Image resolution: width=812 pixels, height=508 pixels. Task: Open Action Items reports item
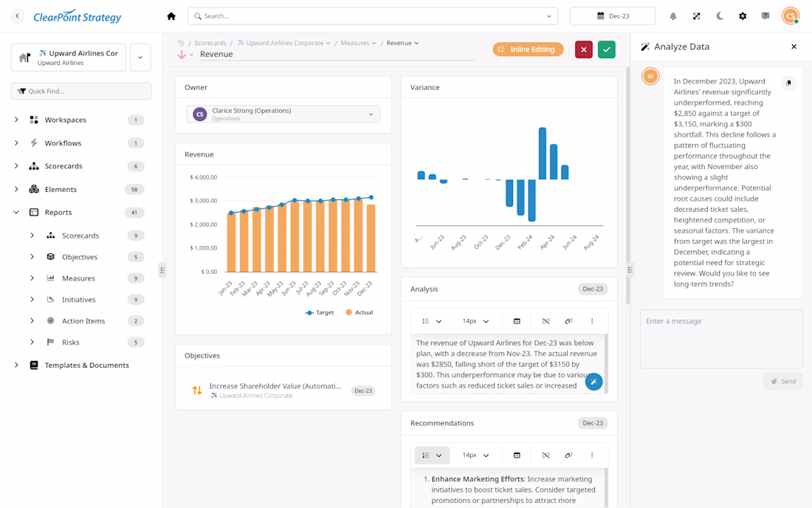click(x=83, y=321)
